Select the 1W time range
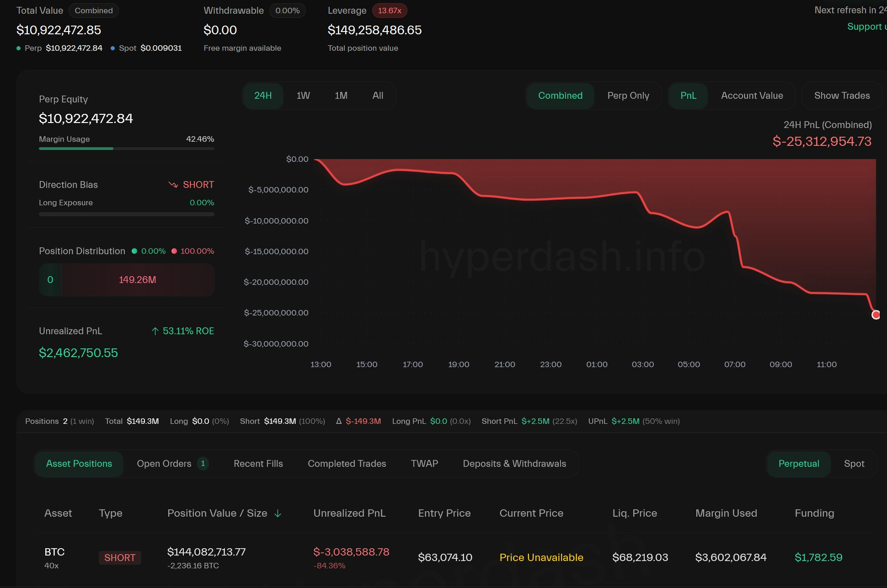Viewport: 887px width, 588px height. [303, 96]
